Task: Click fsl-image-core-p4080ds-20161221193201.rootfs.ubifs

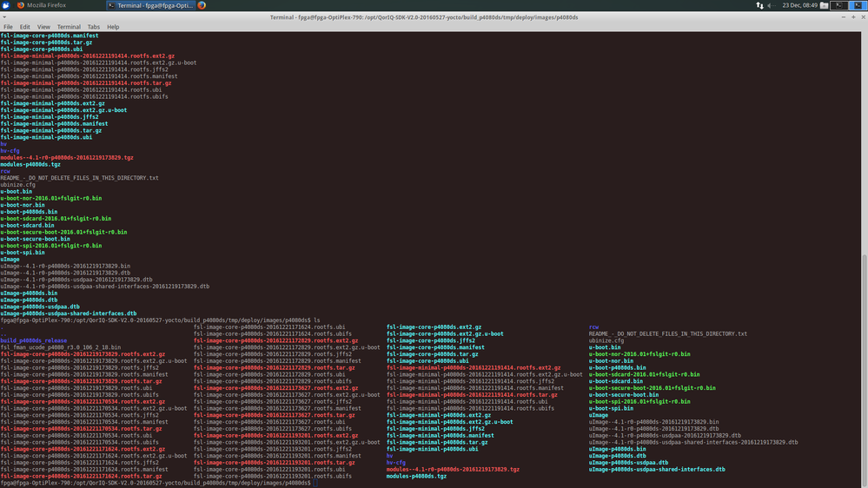Action: [273, 476]
